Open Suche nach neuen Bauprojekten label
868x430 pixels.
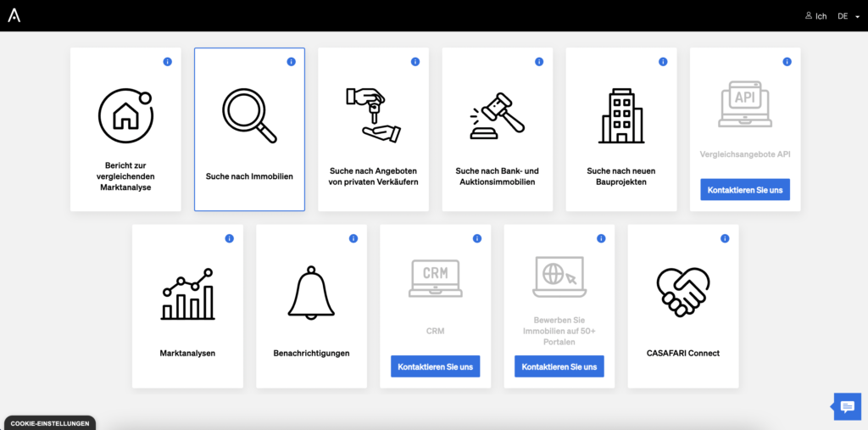click(621, 176)
